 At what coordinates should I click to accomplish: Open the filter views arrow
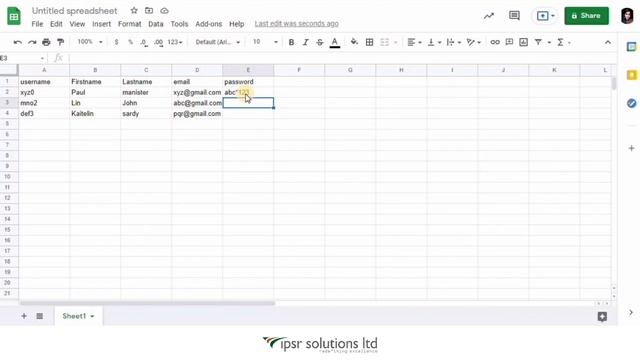(x=549, y=42)
